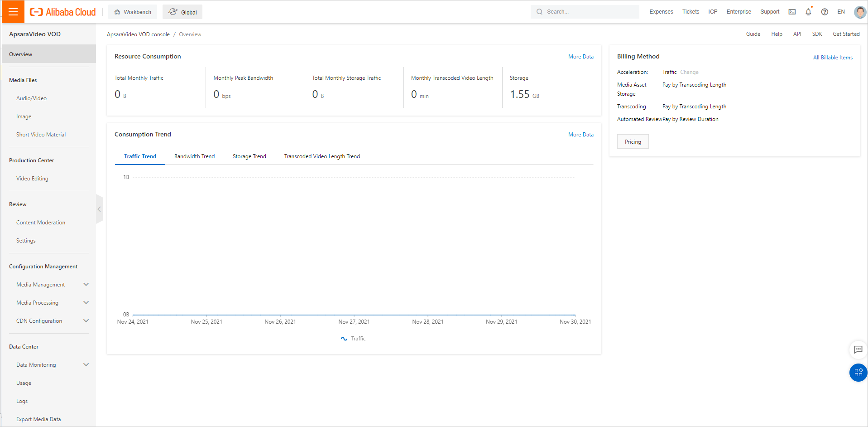Open the Support menu
Screen dimensions: 868x427
pyautogui.click(x=770, y=12)
